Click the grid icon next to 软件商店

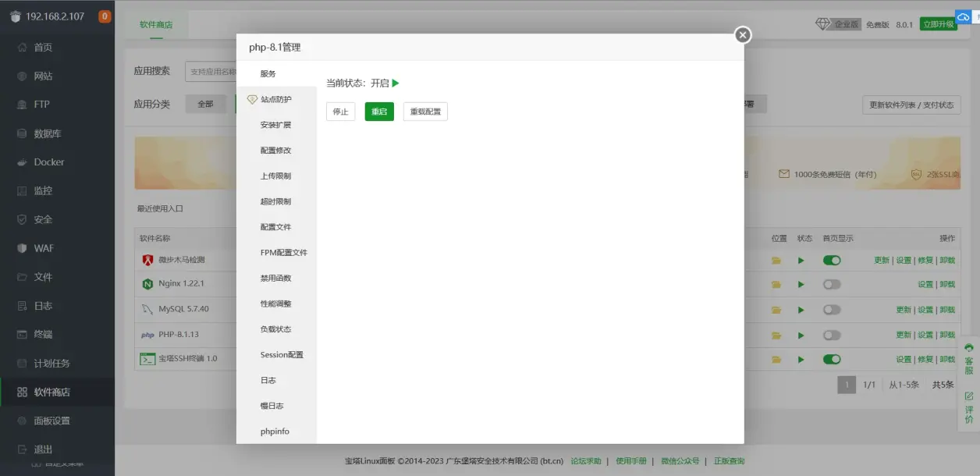22,392
